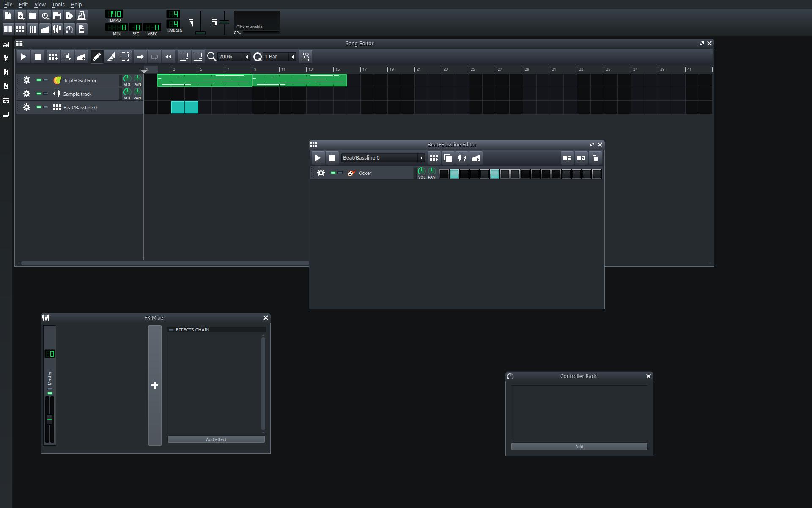Select the edit mode selection tool
Screen dimensions: 812x508
pyautogui.click(x=125, y=57)
